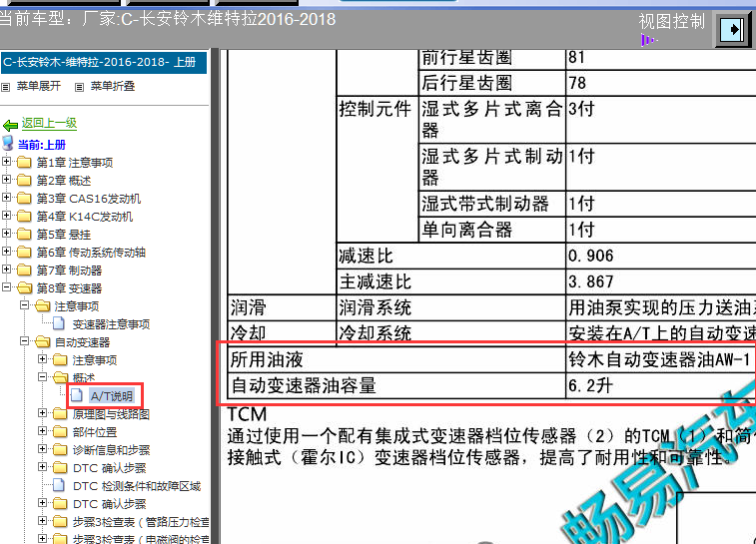Click the 所用油液 table cell
This screenshot has width=756, height=544.
click(396, 359)
